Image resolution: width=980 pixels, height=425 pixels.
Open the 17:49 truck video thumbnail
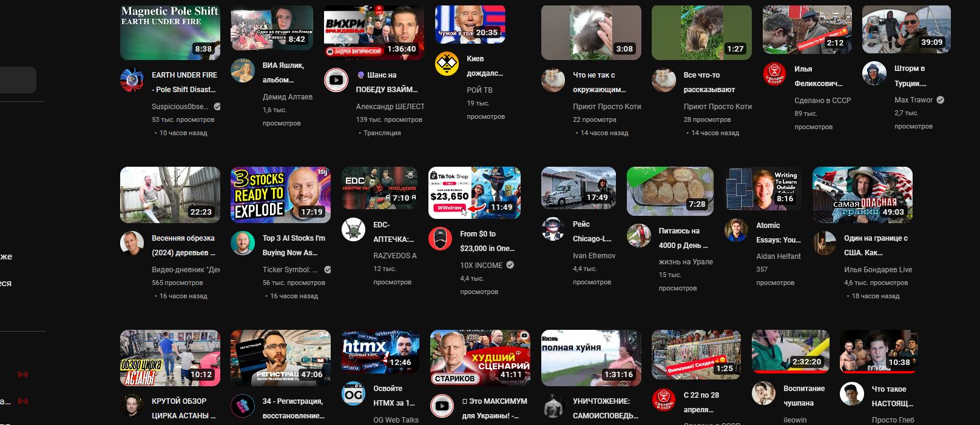click(x=578, y=188)
